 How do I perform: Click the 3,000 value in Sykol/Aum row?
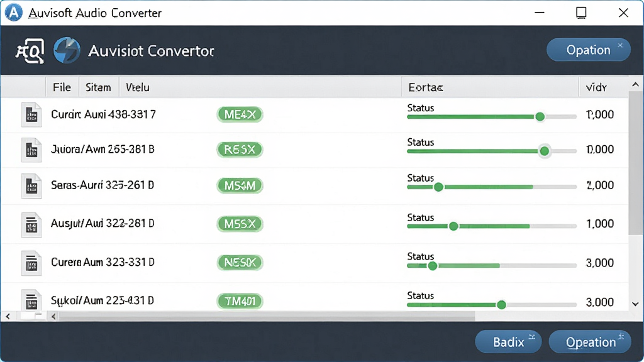600,302
